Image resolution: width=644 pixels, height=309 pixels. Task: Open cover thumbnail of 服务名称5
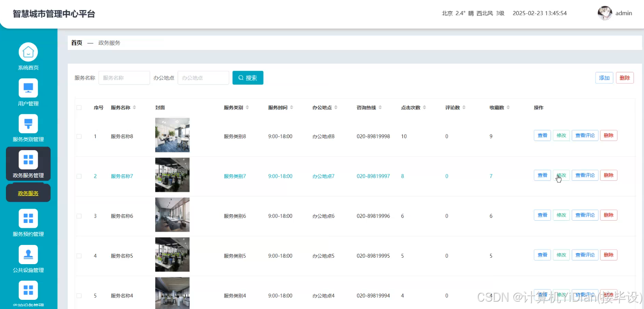coord(172,255)
